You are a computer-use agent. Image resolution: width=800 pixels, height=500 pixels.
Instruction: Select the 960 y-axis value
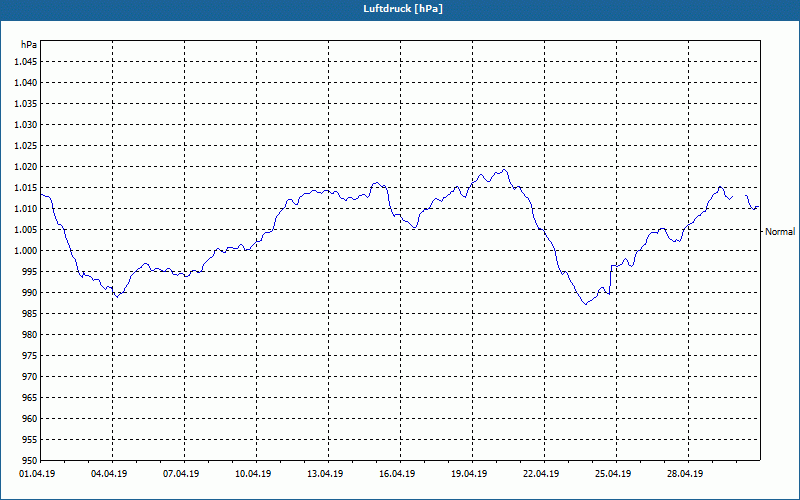(31, 418)
